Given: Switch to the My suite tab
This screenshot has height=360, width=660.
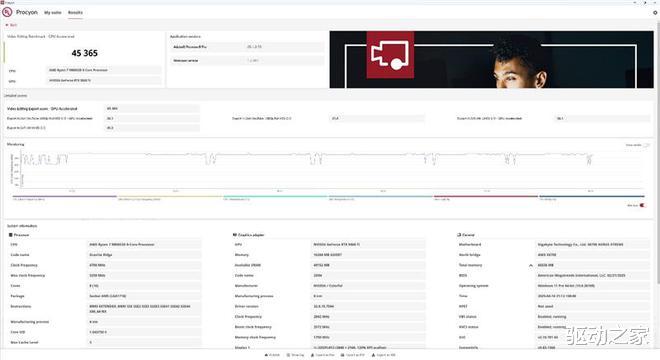Looking at the screenshot, I should 53,13.
